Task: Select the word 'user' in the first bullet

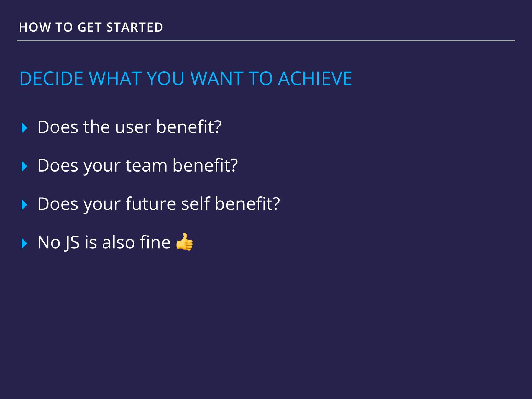Action: [x=133, y=128]
